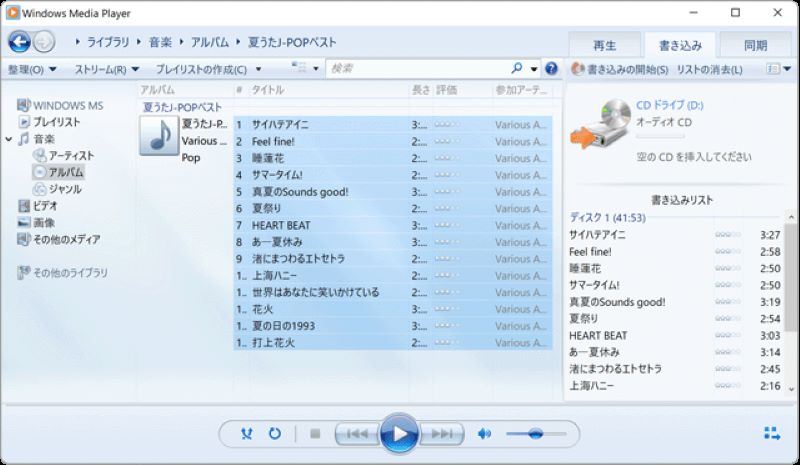The height and width of the screenshot is (465, 800).
Task: Click the search magnifier icon
Action: tap(517, 68)
